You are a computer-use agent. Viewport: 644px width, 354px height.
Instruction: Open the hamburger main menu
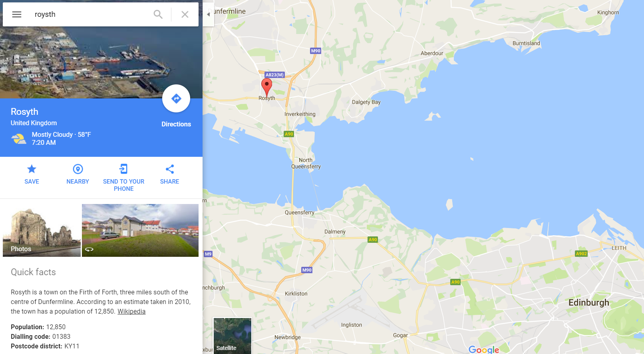click(x=17, y=14)
